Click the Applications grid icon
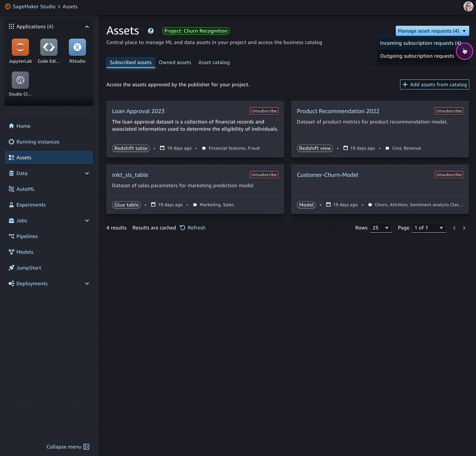The width and height of the screenshot is (476, 456). coord(11,26)
